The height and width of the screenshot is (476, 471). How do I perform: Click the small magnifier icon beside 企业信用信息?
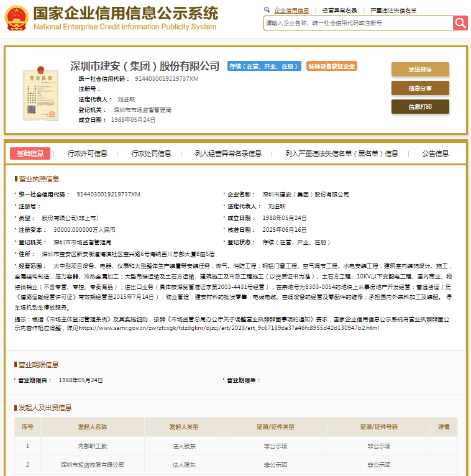click(x=267, y=10)
